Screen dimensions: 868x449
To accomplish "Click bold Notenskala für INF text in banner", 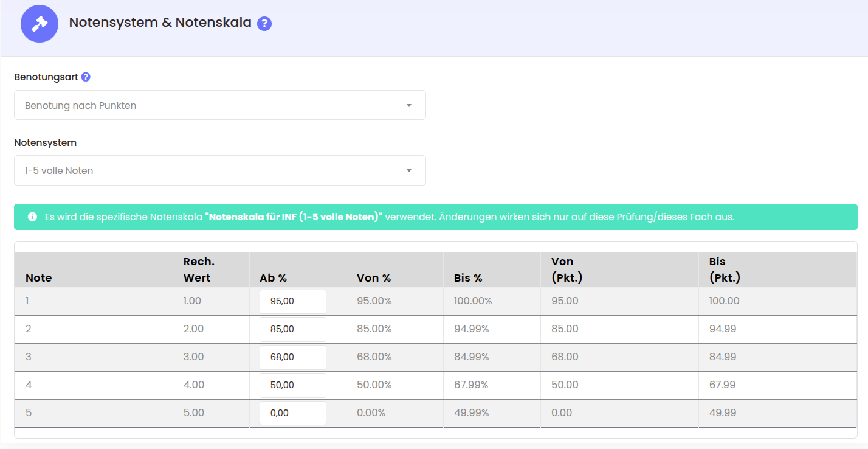I will (294, 217).
